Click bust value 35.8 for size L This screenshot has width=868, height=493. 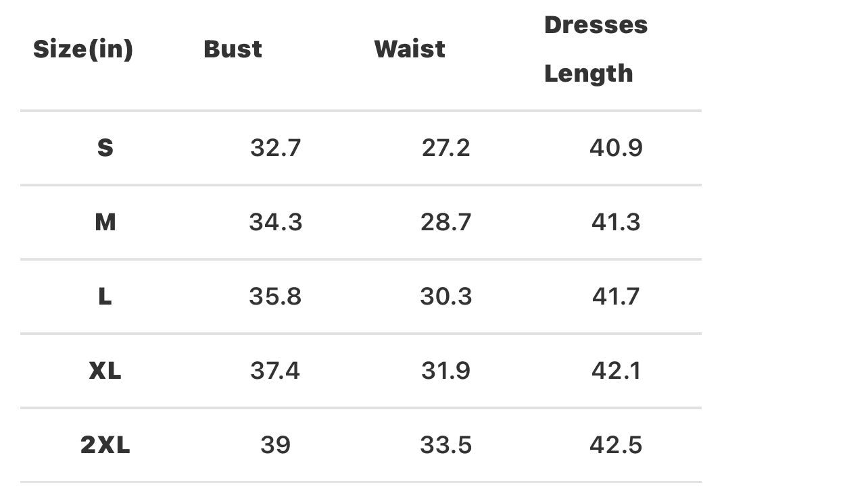coord(275,296)
